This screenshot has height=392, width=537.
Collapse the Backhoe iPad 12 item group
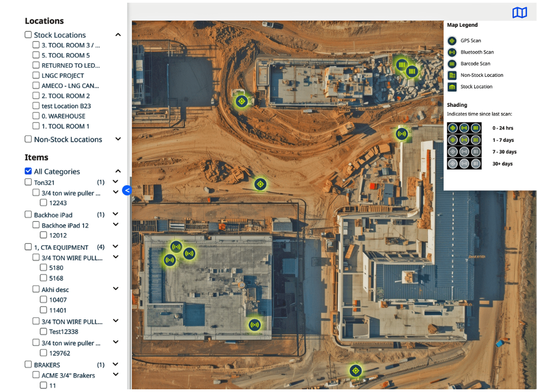point(115,225)
